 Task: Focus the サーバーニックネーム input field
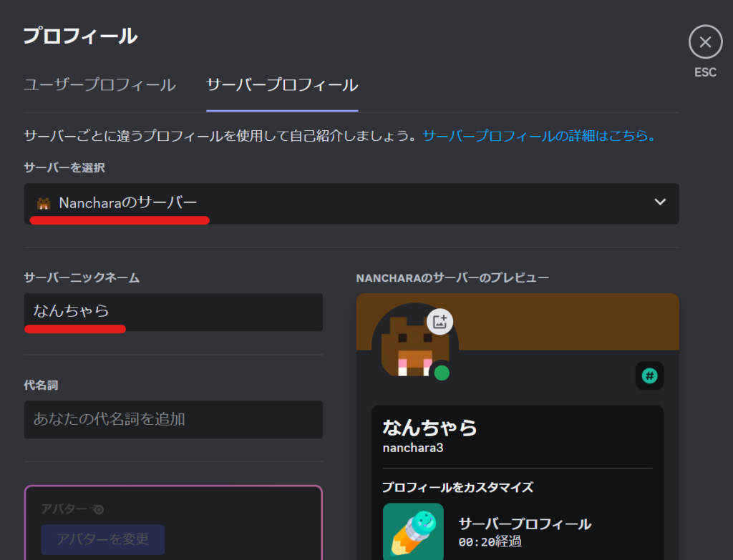click(x=173, y=312)
